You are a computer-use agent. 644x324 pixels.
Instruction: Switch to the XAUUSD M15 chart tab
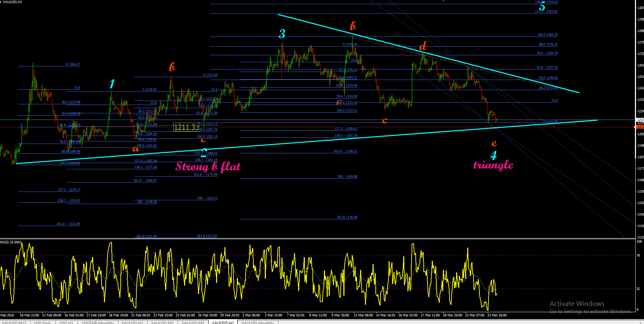14,323
